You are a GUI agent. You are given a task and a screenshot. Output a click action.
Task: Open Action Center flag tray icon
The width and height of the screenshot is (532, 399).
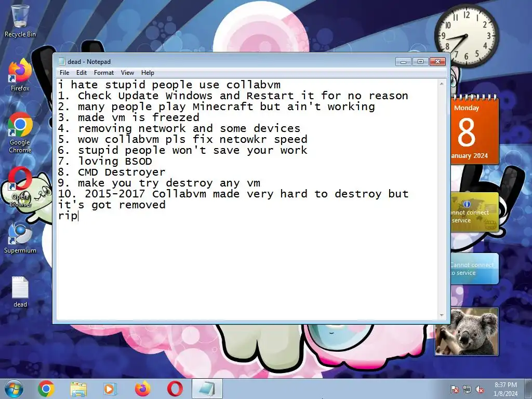[455, 390]
